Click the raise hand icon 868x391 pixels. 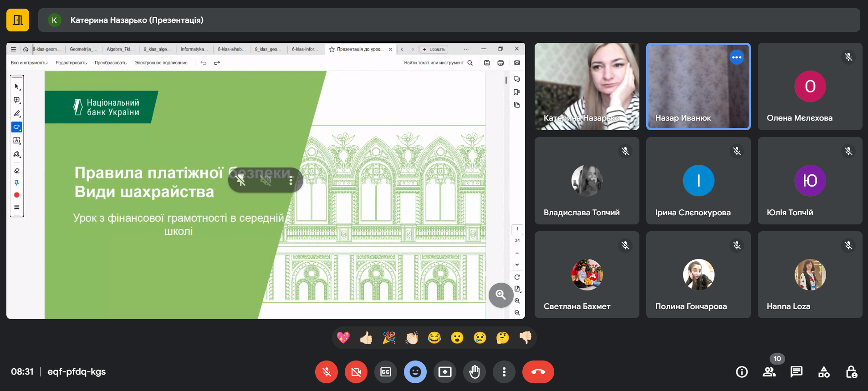point(475,372)
